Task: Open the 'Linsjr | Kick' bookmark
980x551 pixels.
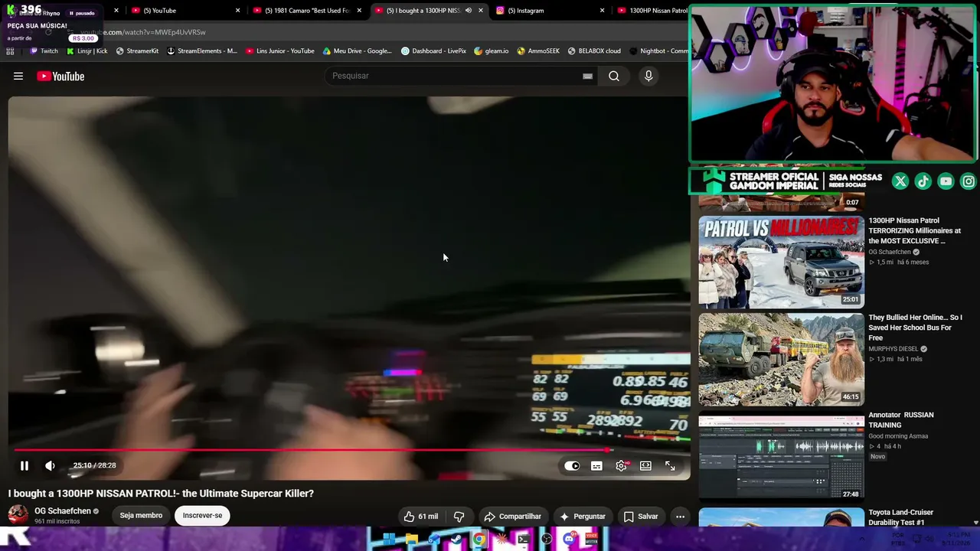Action: [87, 51]
